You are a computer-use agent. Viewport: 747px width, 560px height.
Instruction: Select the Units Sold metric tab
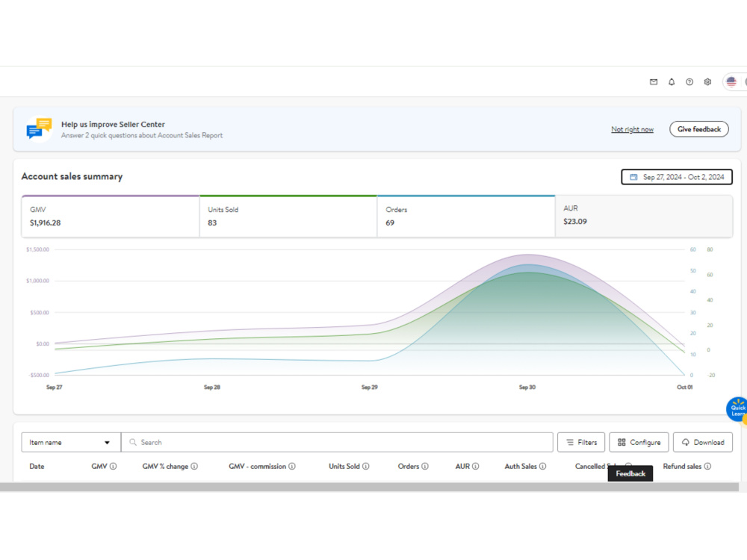click(288, 217)
